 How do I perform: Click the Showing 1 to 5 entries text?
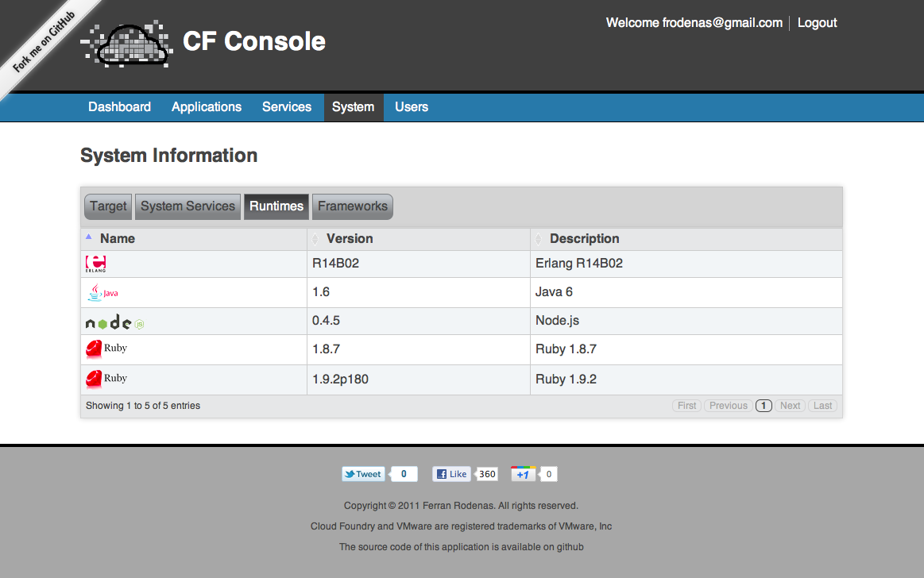(143, 406)
